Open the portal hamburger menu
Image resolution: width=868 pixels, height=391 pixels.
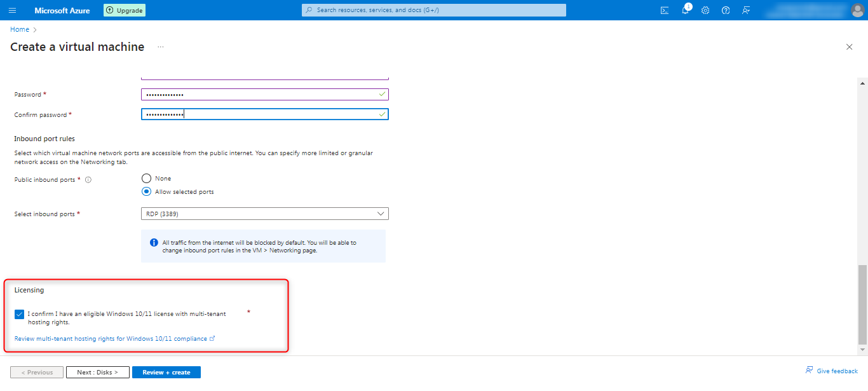pos(13,10)
